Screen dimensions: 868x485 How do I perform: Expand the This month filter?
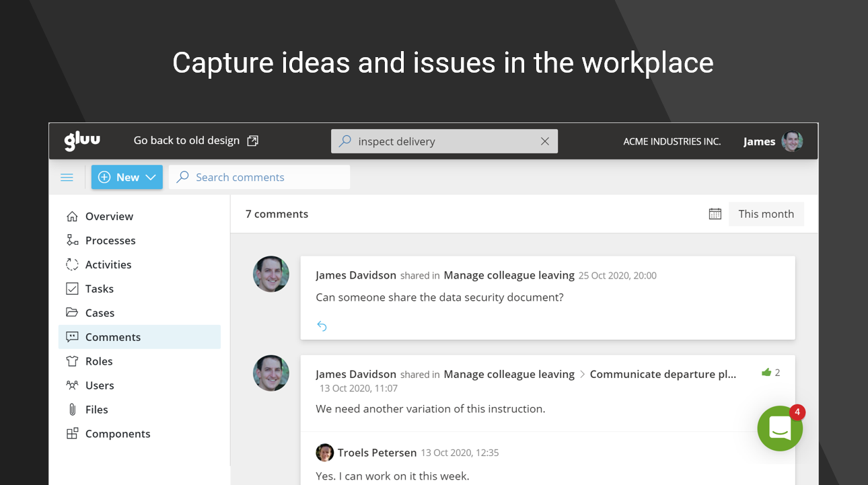pos(766,214)
